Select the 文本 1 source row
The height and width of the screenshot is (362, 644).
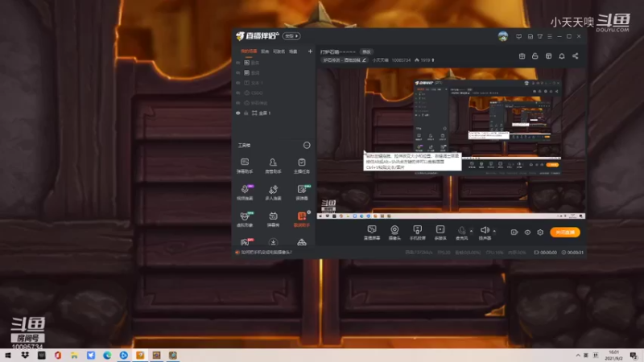point(274,83)
